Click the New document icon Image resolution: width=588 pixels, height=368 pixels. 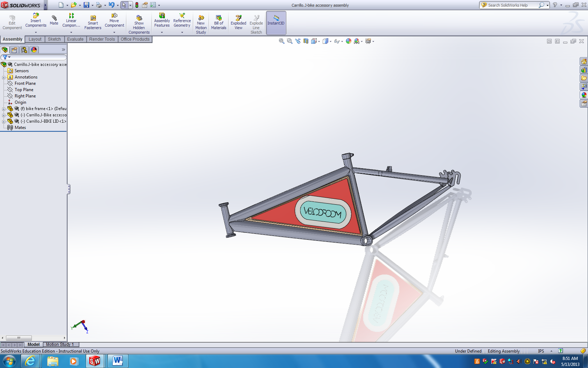coord(61,5)
